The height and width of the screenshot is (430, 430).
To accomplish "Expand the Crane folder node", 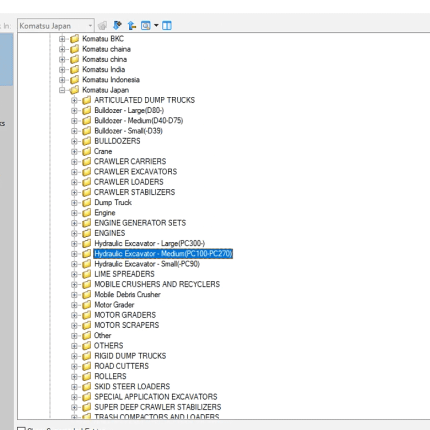I will [x=74, y=152].
